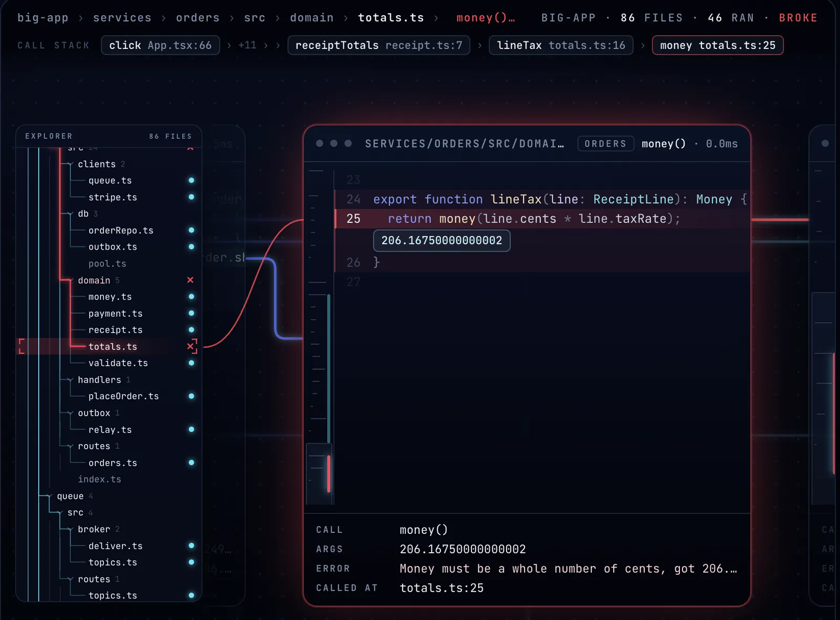Collapse the broker folder

pyautogui.click(x=70, y=529)
